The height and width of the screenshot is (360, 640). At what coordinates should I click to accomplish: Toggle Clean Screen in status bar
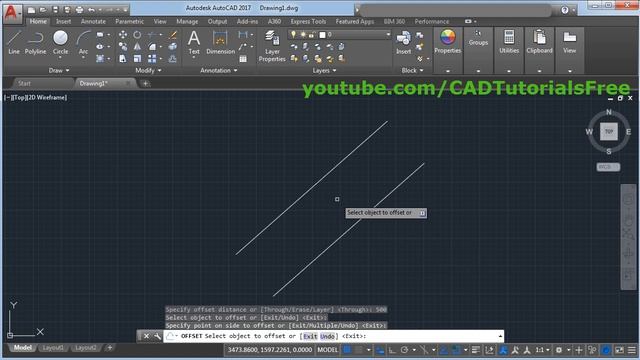click(x=620, y=350)
